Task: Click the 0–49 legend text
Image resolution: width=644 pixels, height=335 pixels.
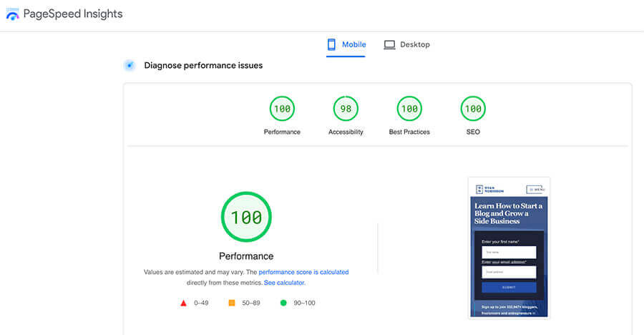Action: 201,303
